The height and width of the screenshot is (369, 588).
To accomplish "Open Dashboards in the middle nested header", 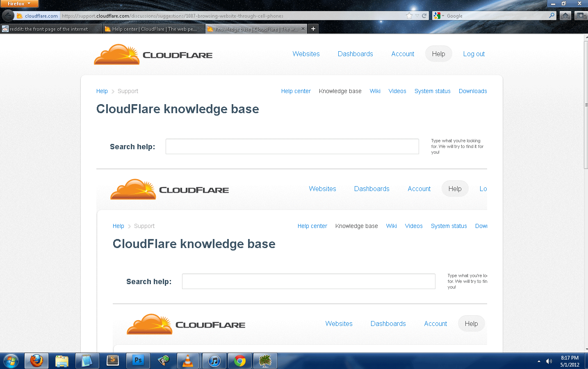I will point(372,189).
